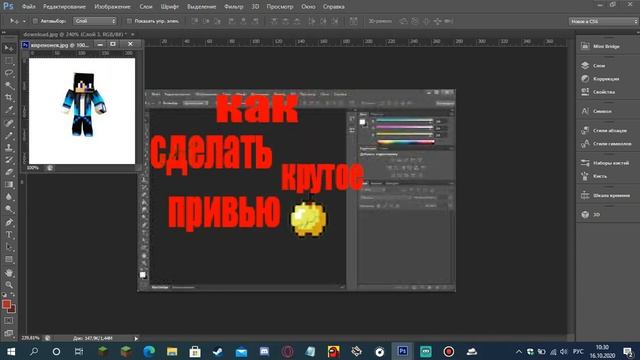This screenshot has width=640, height=360.
Task: Select the Eyedropper tool
Action: coord(9,110)
